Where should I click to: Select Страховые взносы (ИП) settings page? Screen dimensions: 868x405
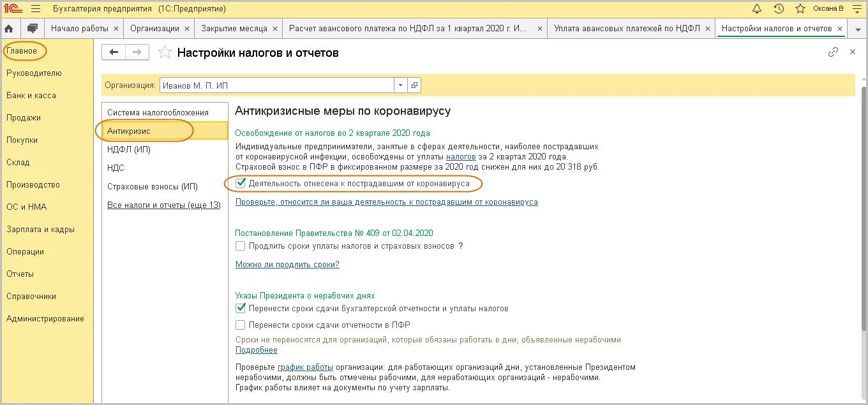(x=164, y=186)
